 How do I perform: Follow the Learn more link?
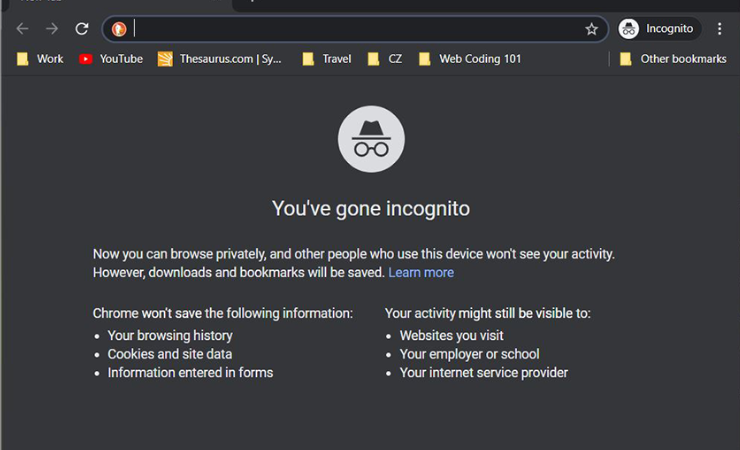[x=421, y=272]
